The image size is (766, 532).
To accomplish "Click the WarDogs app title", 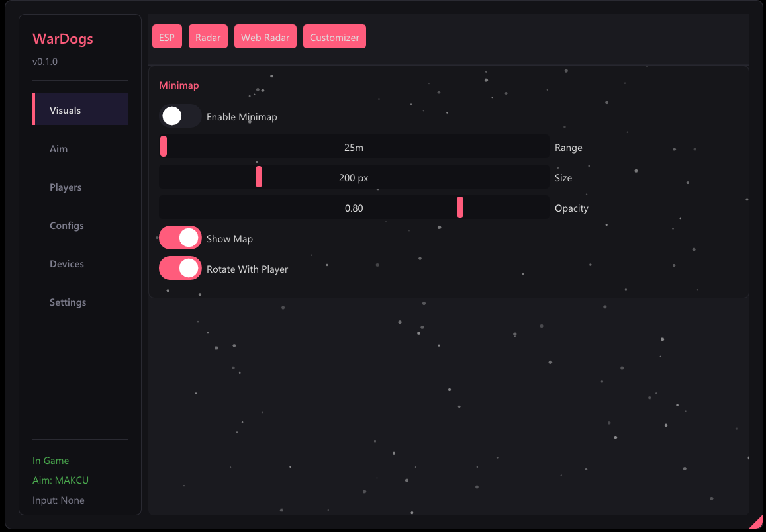I will coord(62,38).
